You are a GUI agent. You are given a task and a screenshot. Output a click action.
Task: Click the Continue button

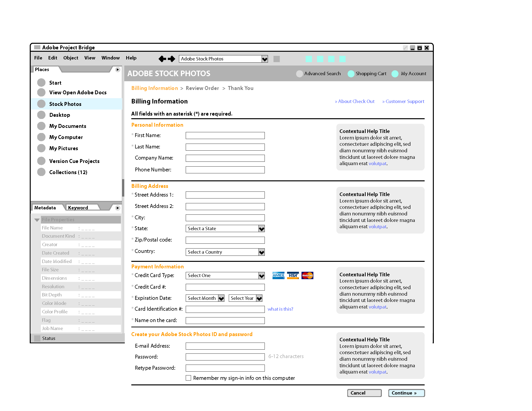[406, 393]
